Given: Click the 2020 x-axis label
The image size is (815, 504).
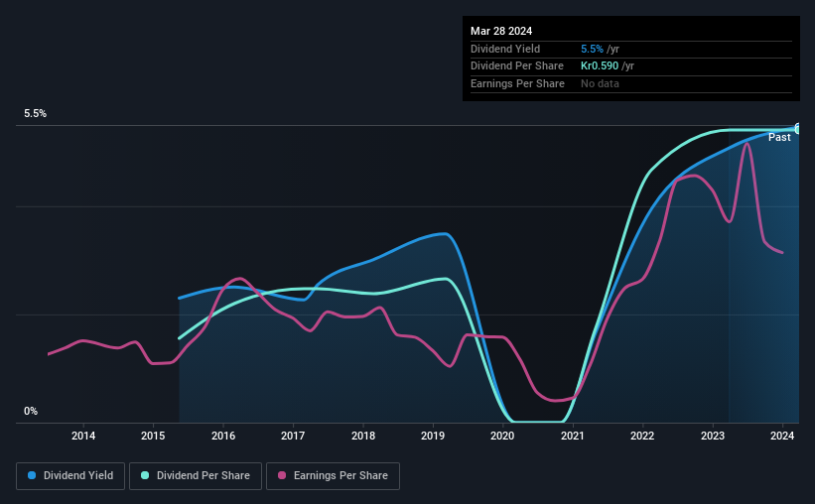Looking at the screenshot, I should [502, 436].
